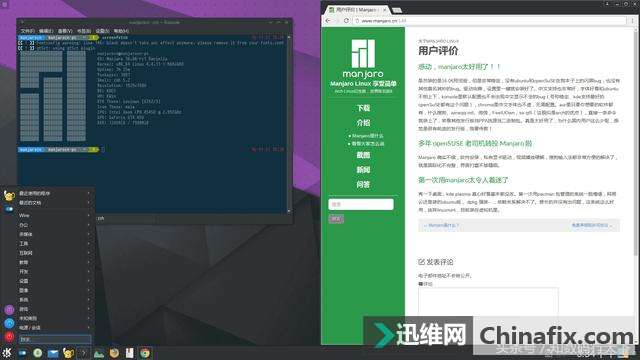
Task: Open the 'Manjaro是什么' sub-link in sidebar
Action: pos(367,136)
